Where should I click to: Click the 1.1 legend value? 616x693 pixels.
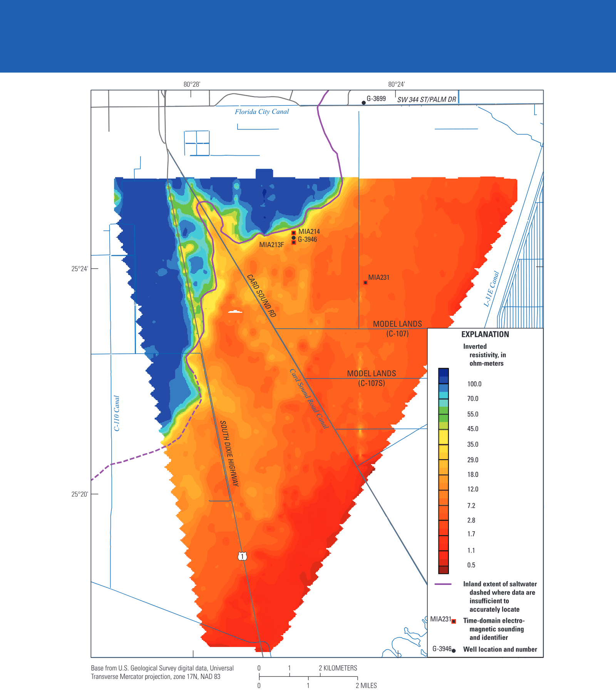click(x=471, y=551)
